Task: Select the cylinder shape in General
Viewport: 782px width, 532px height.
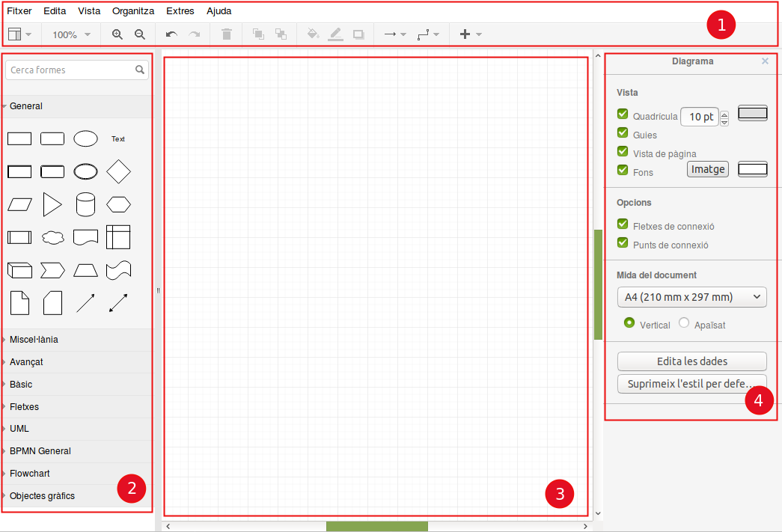Action: click(85, 204)
